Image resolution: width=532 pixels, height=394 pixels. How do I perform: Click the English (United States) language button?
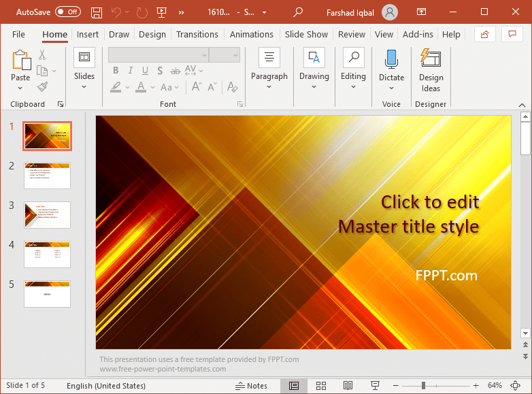pos(105,386)
